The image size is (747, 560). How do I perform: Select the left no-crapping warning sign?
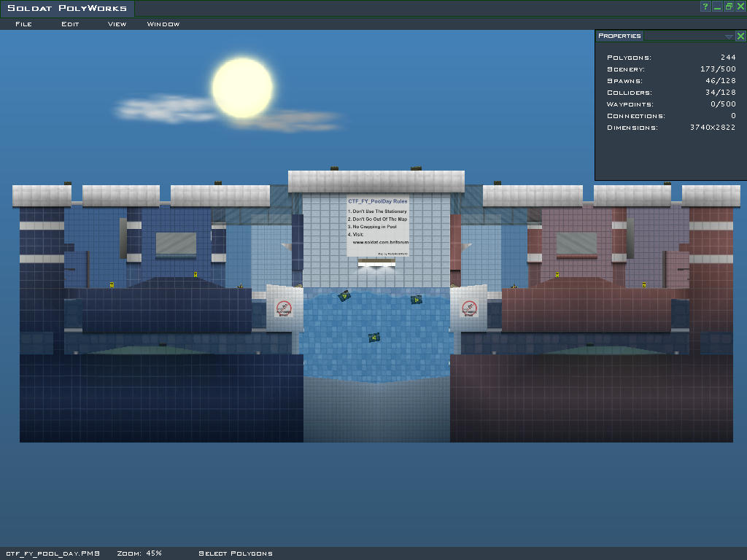tap(284, 309)
